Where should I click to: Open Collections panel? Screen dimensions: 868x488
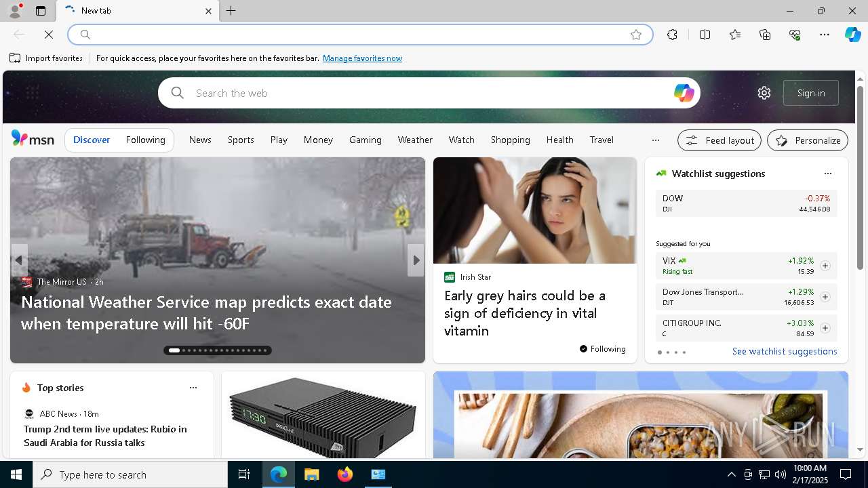pyautogui.click(x=765, y=35)
